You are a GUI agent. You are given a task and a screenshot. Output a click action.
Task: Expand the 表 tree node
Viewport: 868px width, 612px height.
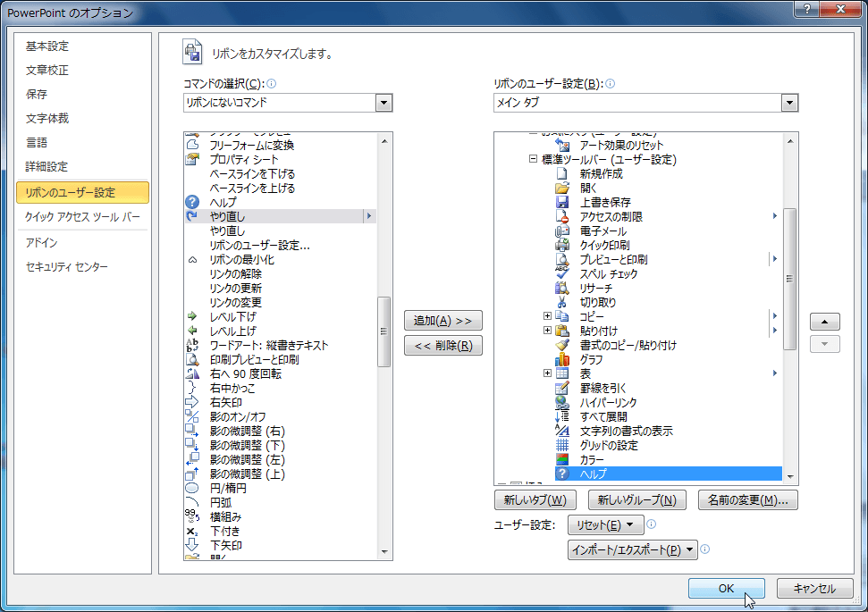547,373
